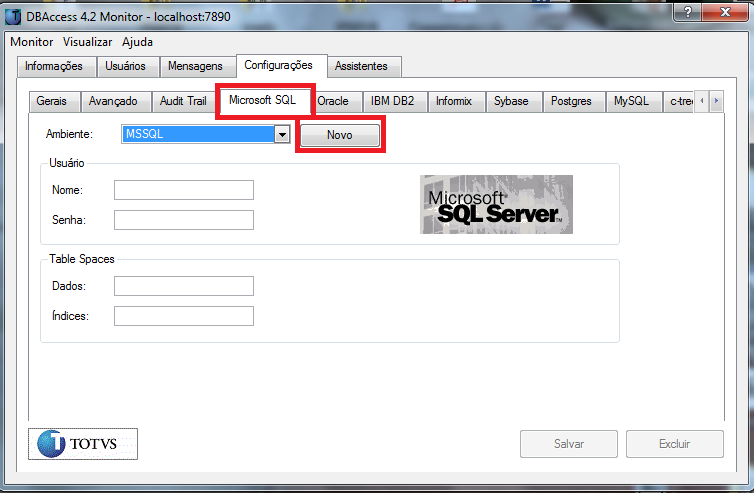Open the partially visible c-tree sub-tab
754x493 pixels.
681,101
